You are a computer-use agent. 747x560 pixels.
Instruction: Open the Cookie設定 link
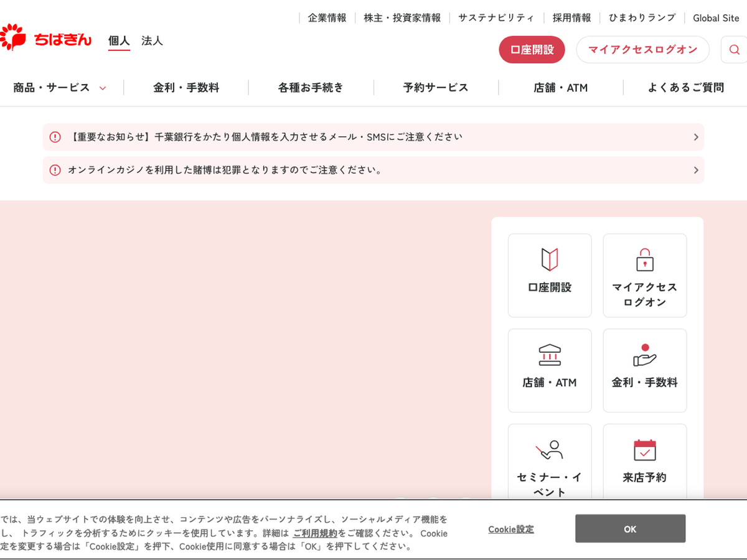tap(510, 530)
